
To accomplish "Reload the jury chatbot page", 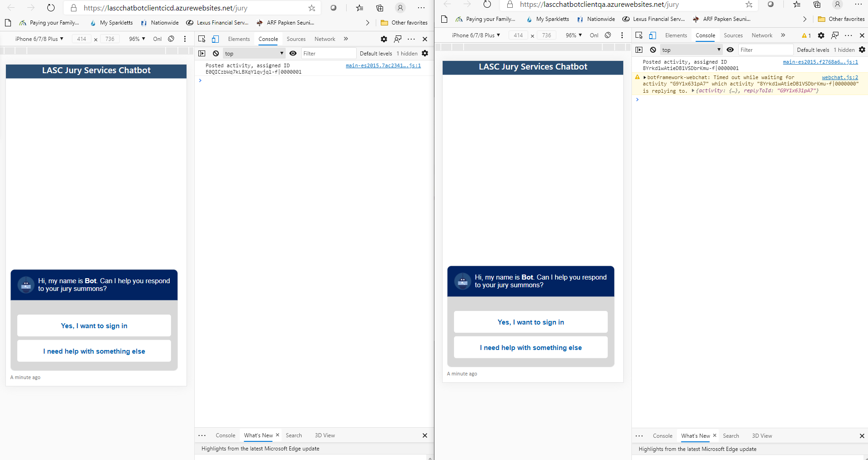I will coord(51,7).
